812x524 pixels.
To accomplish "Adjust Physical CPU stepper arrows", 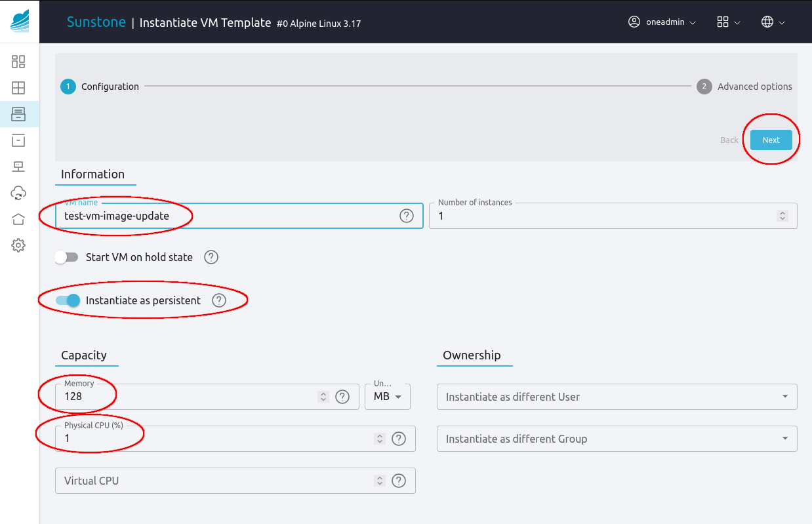I will pyautogui.click(x=379, y=439).
